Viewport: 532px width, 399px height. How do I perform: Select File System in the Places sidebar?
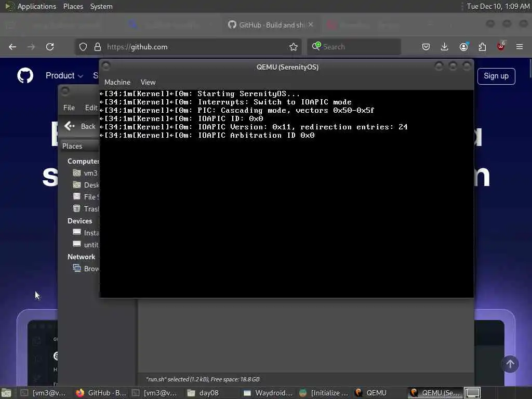86,197
